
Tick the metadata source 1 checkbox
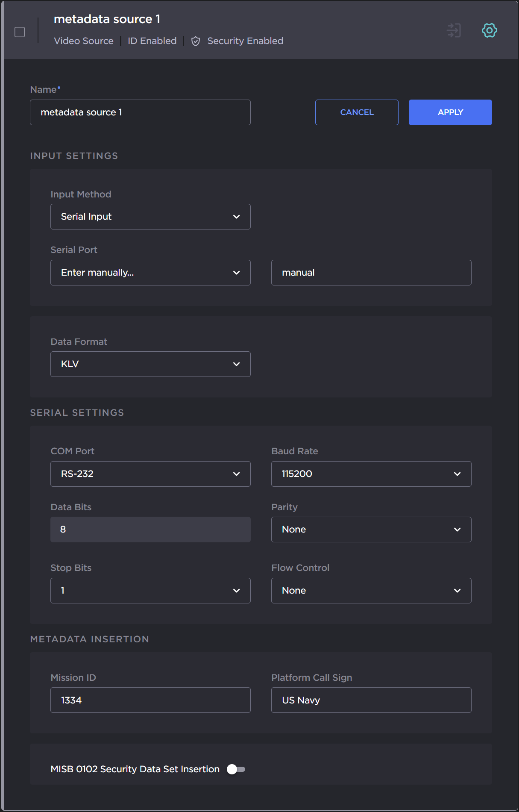click(x=20, y=32)
